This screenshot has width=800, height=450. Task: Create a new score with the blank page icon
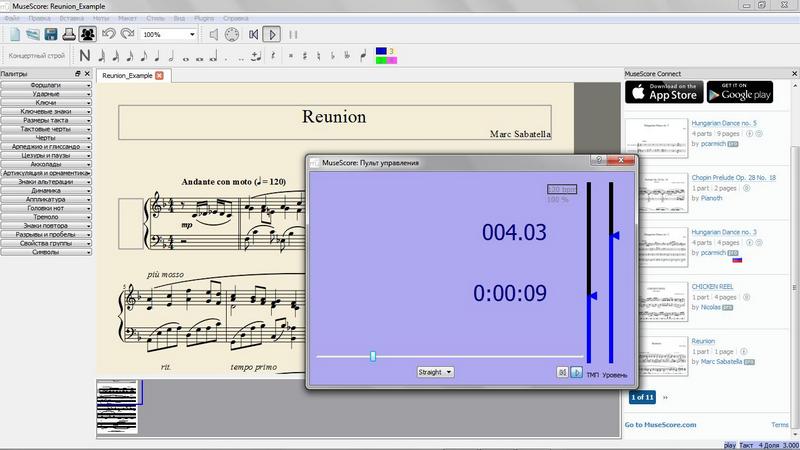point(15,34)
